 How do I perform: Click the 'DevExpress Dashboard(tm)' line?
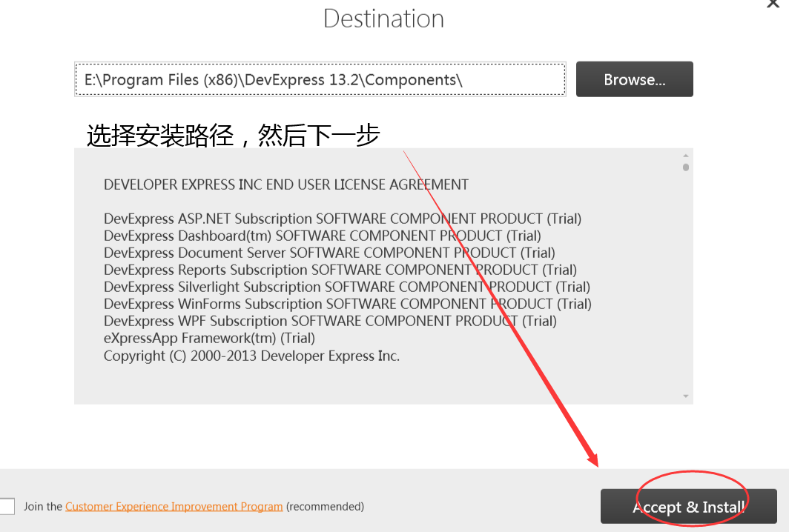point(323,236)
